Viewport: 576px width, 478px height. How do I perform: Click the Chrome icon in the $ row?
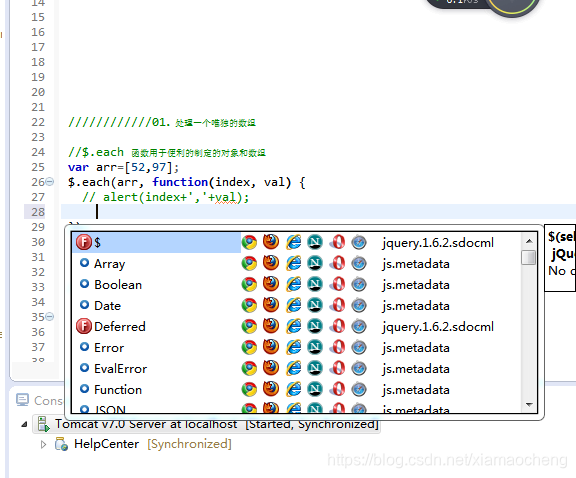point(249,242)
